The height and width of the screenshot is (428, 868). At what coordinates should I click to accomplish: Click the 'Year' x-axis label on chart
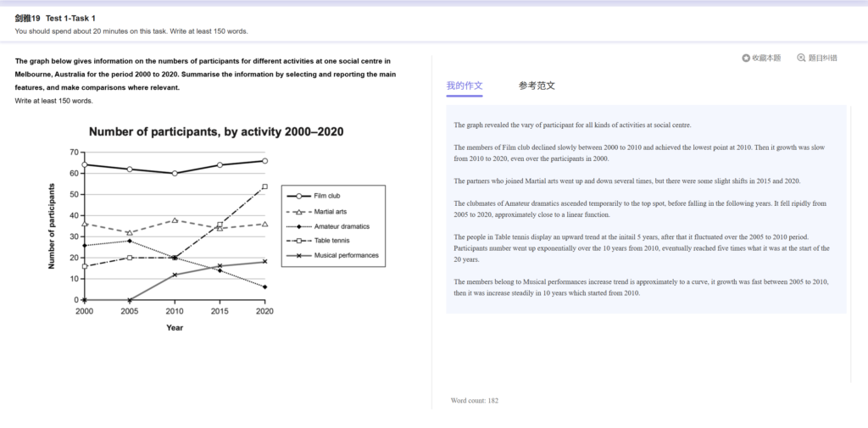[175, 327]
